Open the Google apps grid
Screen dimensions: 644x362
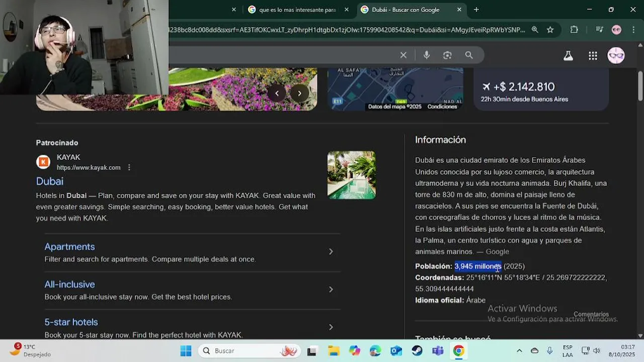pos(593,56)
